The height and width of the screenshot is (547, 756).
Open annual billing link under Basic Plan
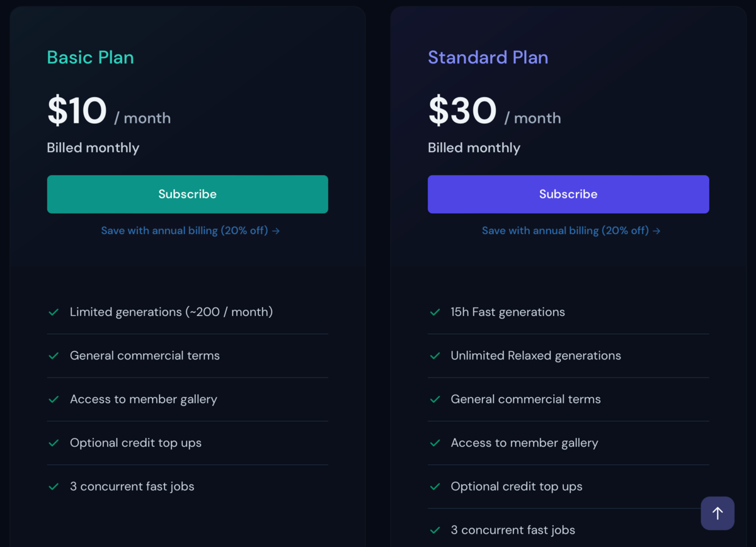(x=190, y=230)
